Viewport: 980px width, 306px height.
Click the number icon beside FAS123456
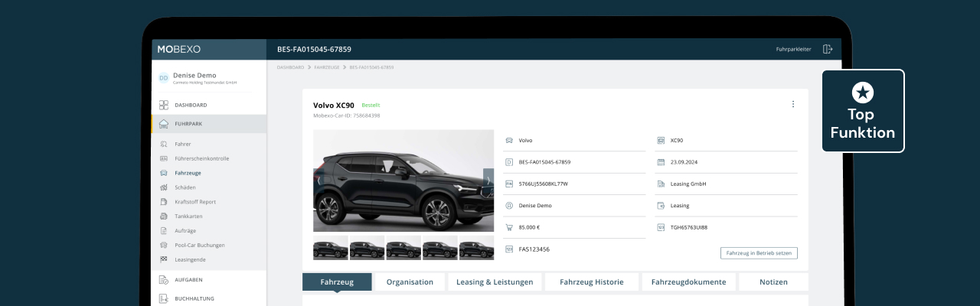(509, 249)
